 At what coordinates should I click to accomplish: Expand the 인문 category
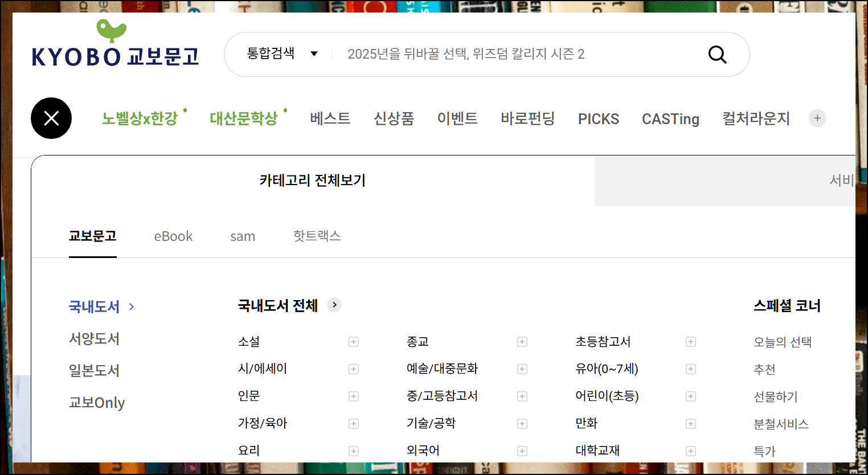(x=354, y=396)
